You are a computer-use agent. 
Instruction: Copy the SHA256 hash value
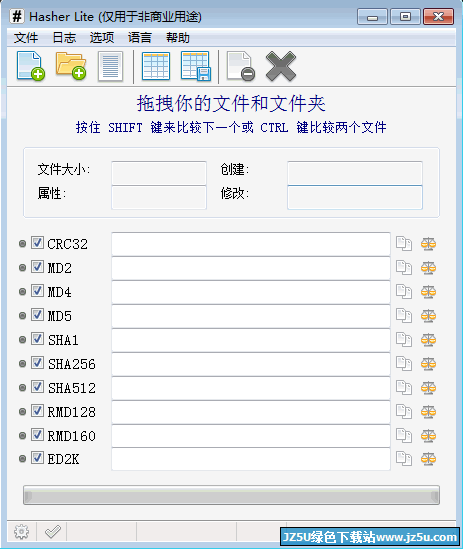[x=404, y=364]
